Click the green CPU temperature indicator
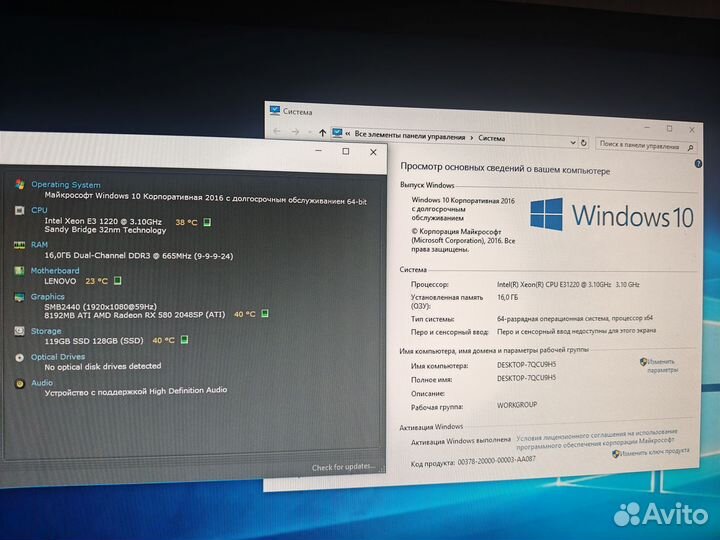 [208, 221]
